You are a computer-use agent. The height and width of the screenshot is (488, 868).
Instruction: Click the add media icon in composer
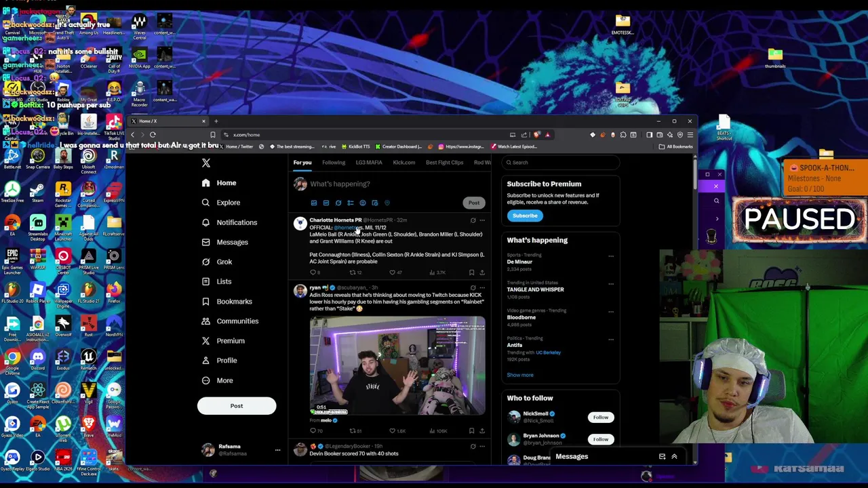click(314, 203)
